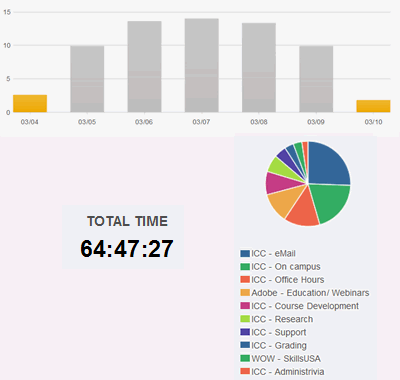
Task: Click the 03/08 gray bar
Action: [x=259, y=68]
